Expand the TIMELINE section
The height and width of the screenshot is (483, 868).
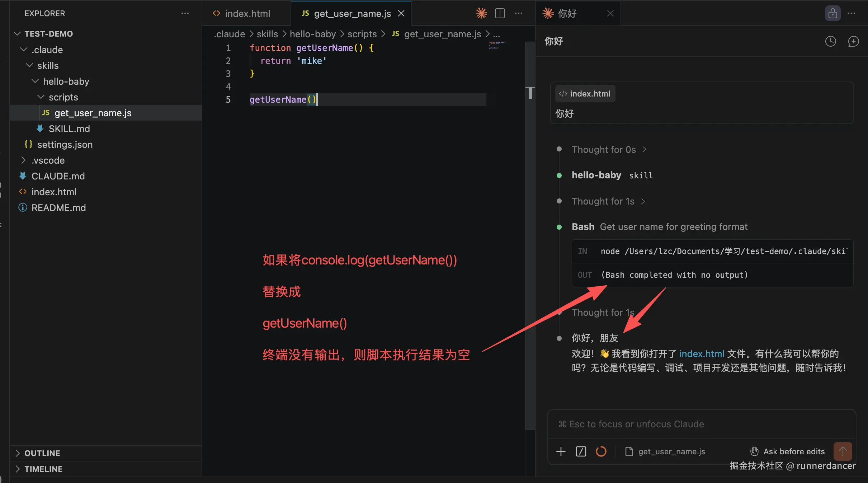click(x=43, y=469)
